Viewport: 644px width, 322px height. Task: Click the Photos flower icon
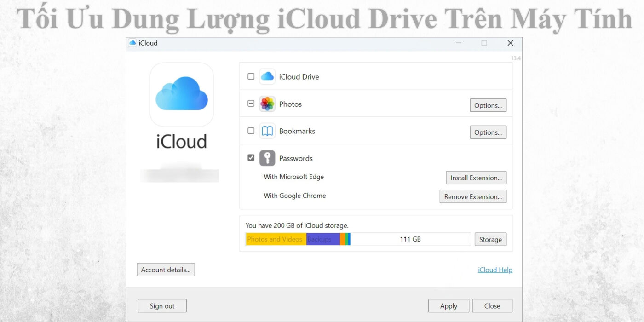click(267, 104)
